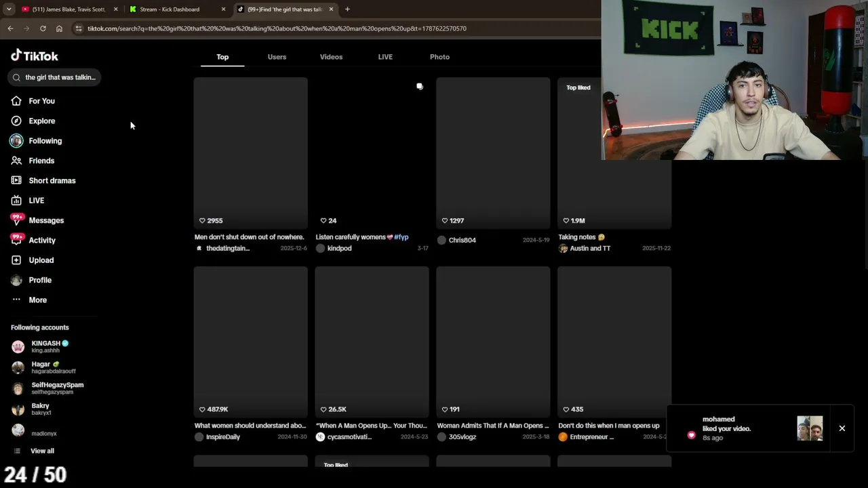
Task: Go back using the browser back arrow
Action: [10, 28]
